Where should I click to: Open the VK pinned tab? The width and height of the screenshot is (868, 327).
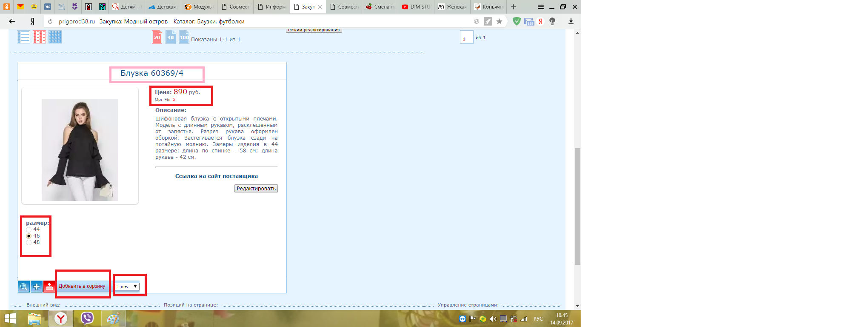pyautogui.click(x=48, y=7)
